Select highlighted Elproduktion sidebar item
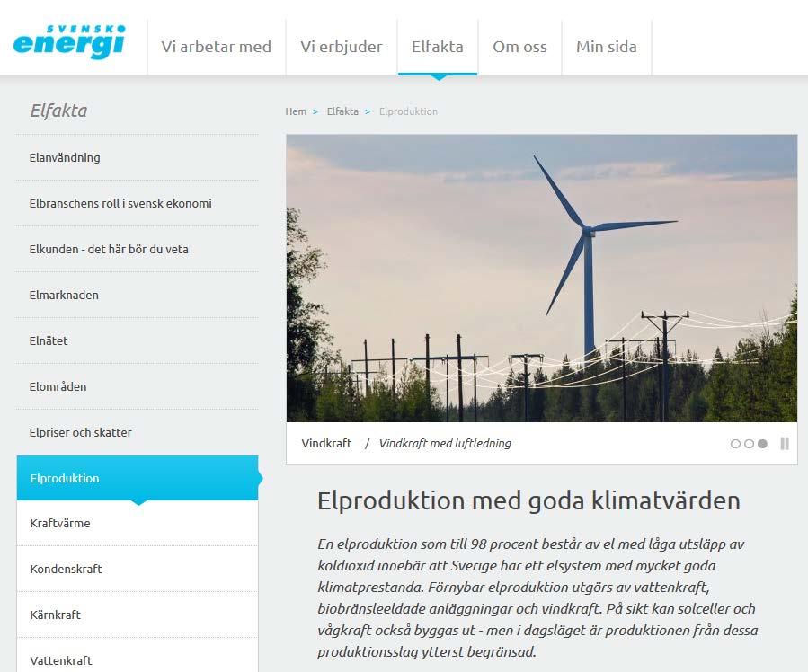The height and width of the screenshot is (672, 808). [138, 478]
